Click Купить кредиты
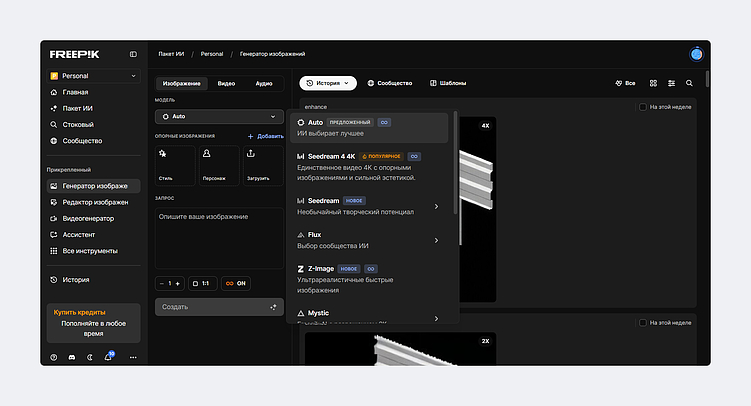 pyautogui.click(x=80, y=312)
